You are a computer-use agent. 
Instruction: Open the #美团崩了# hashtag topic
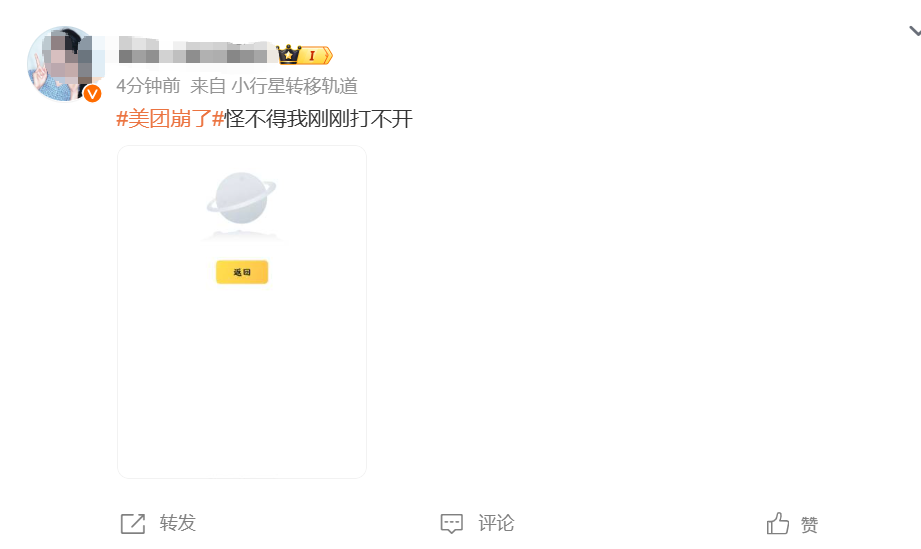point(170,119)
